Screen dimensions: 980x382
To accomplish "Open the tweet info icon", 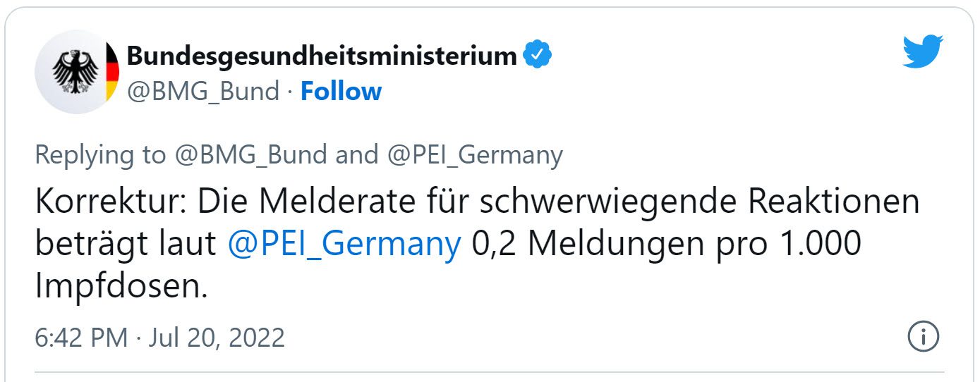I will (923, 337).
